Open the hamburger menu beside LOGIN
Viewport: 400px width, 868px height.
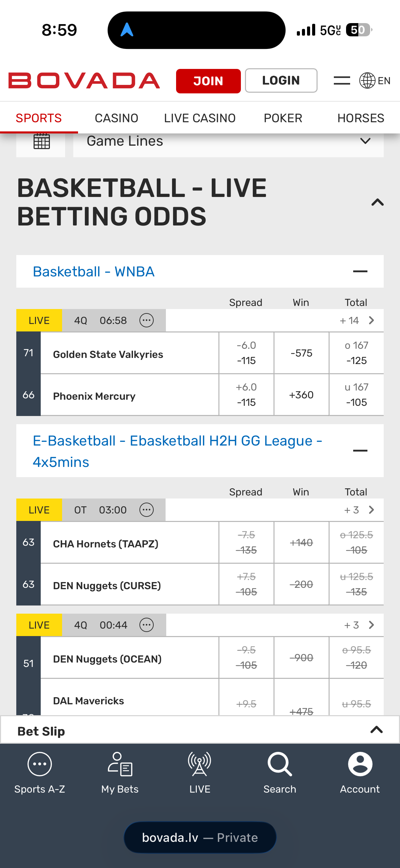coord(342,80)
